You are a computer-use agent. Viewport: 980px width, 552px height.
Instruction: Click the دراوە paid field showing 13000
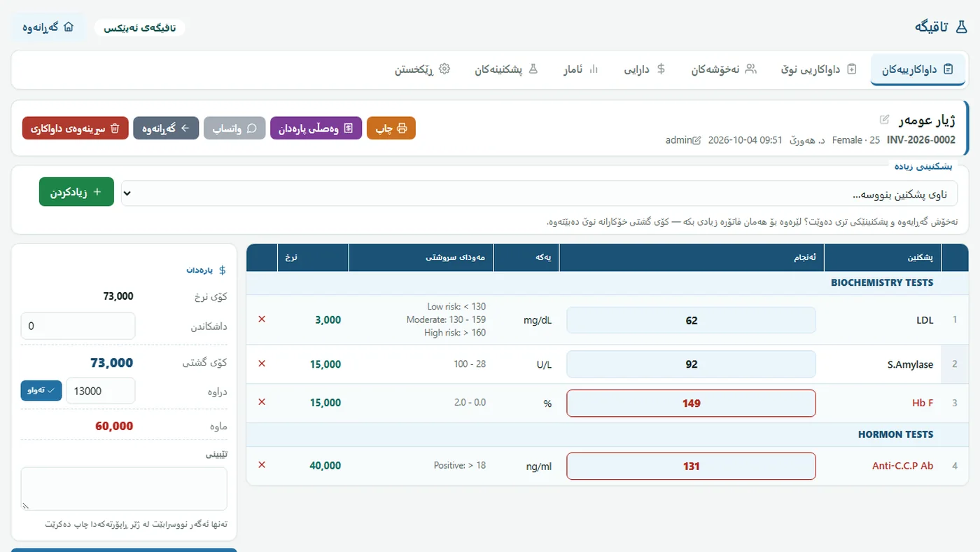pyautogui.click(x=100, y=391)
